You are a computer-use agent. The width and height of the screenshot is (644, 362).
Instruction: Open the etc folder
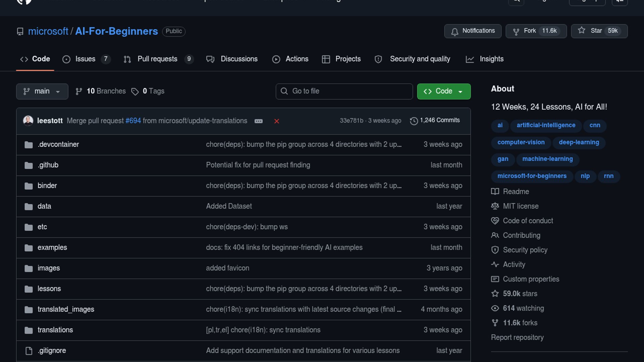click(x=42, y=227)
